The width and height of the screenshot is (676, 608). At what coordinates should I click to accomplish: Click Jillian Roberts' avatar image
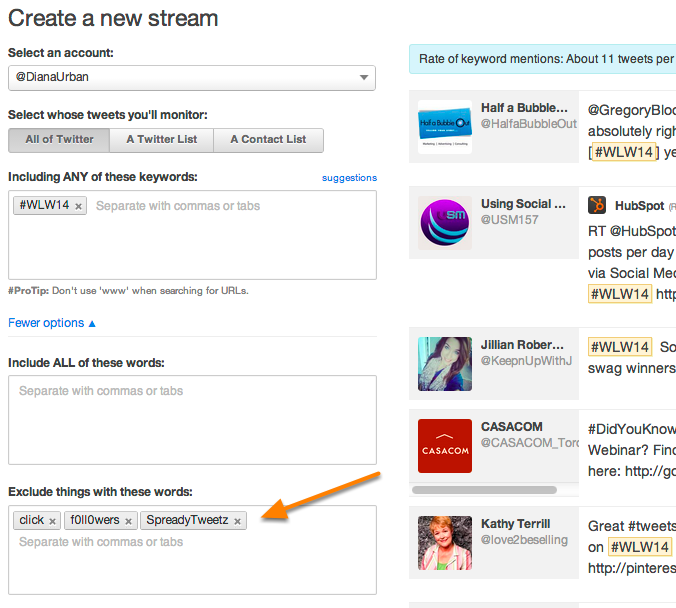point(444,363)
